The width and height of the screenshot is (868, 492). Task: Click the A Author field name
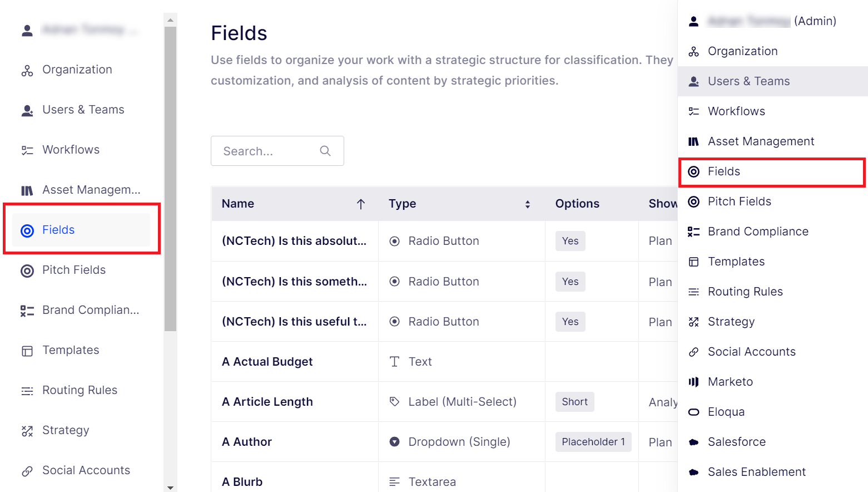point(247,442)
